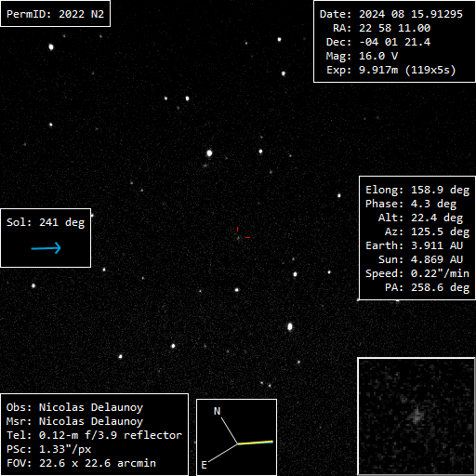Screen dimensions: 476x476
Task: Click the Mag 16.0 V text
Action: coord(362,56)
